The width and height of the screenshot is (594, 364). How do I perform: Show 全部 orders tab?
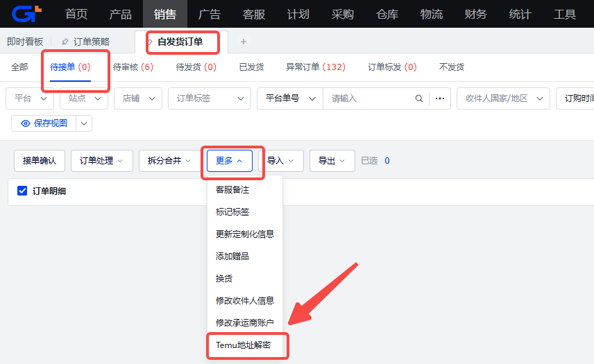[19, 67]
